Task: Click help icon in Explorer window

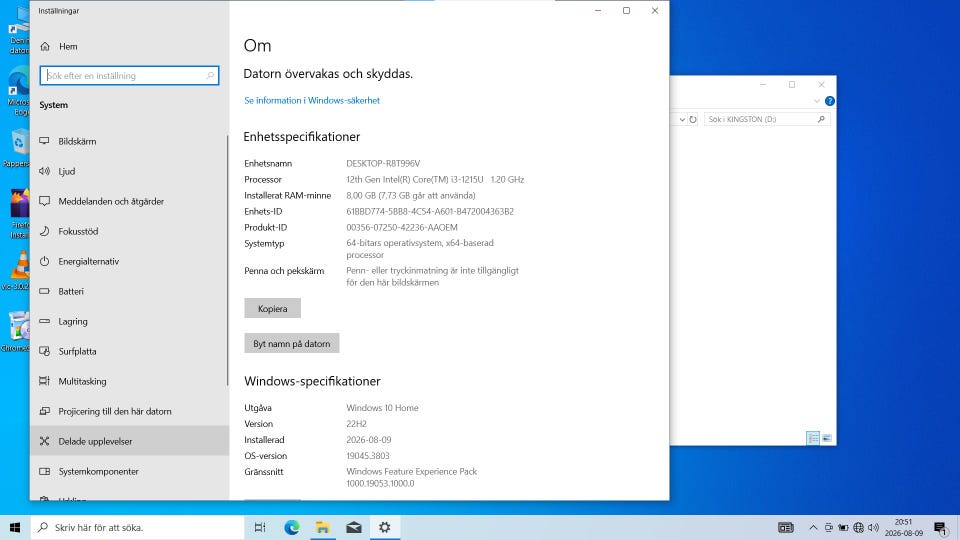Action: click(x=830, y=101)
